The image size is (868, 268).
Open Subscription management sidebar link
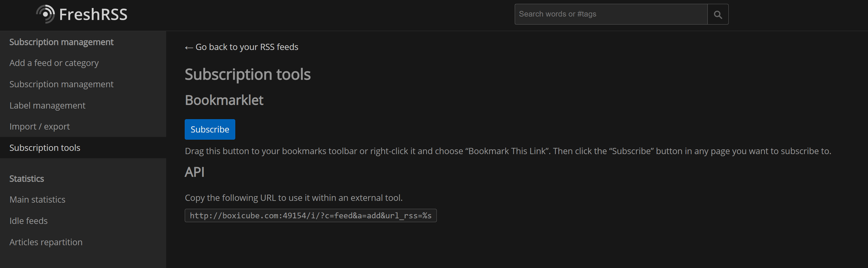click(61, 84)
